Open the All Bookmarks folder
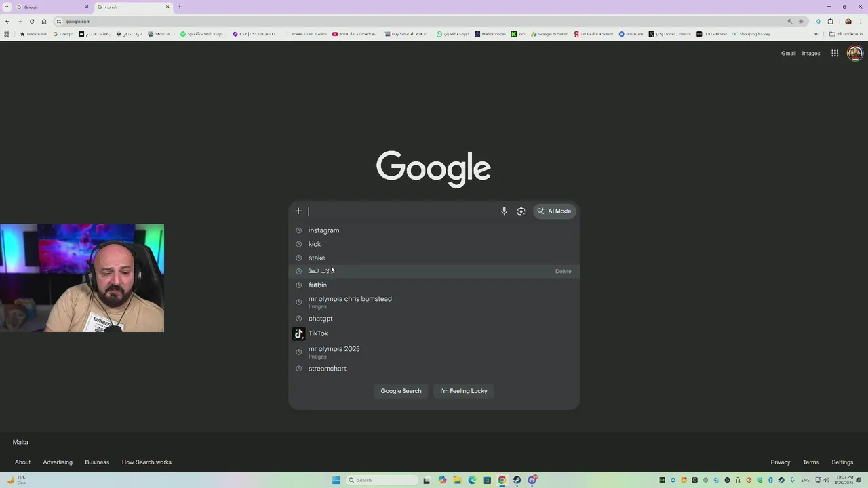Image resolution: width=868 pixels, height=488 pixels. point(846,34)
